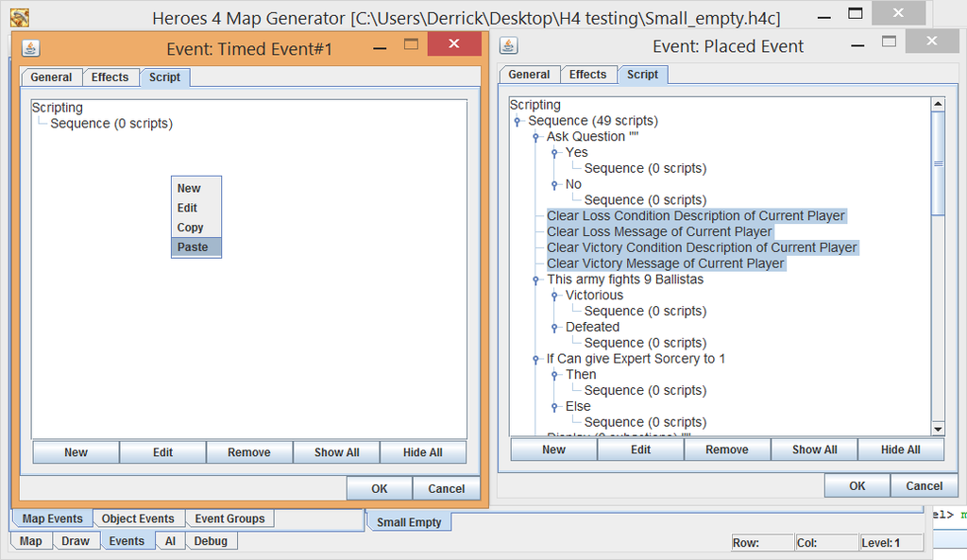Collapse the If Can give Expert Sorcery node
The height and width of the screenshot is (560, 967).
[x=535, y=359]
